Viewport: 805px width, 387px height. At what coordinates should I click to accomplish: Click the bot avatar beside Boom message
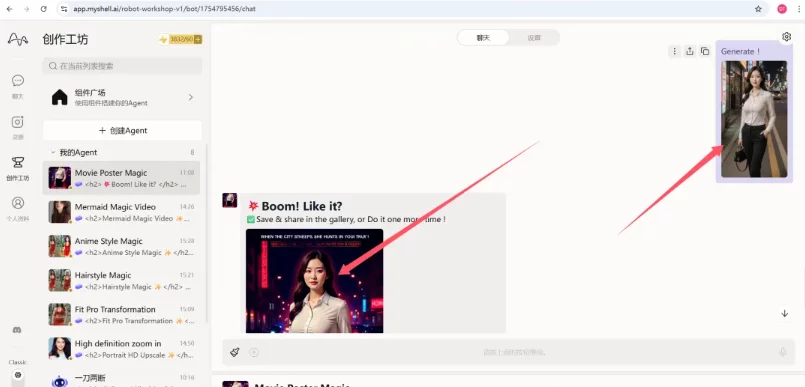229,200
